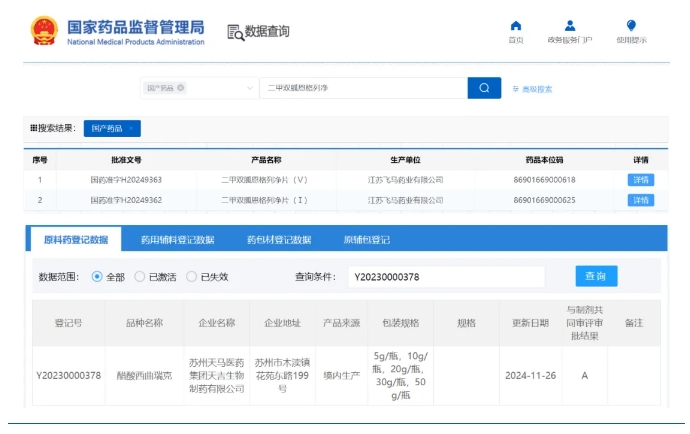
Task: Select the 全部 radio button
Action: 97,277
